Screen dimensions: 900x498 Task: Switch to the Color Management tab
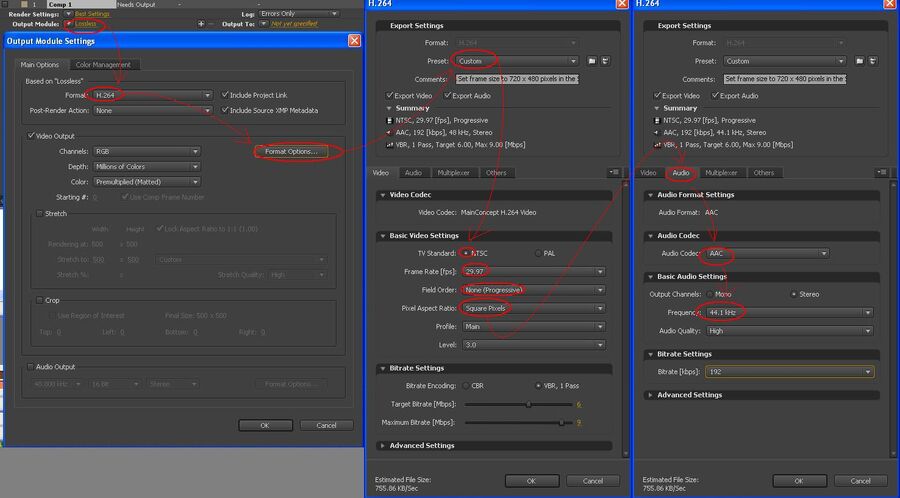103,65
